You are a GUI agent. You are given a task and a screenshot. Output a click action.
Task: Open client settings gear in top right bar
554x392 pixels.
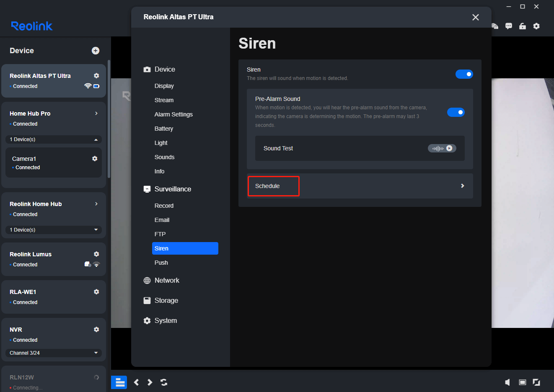point(536,26)
